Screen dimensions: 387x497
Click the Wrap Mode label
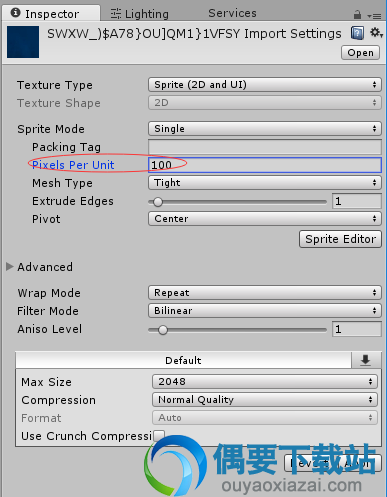pos(49,293)
